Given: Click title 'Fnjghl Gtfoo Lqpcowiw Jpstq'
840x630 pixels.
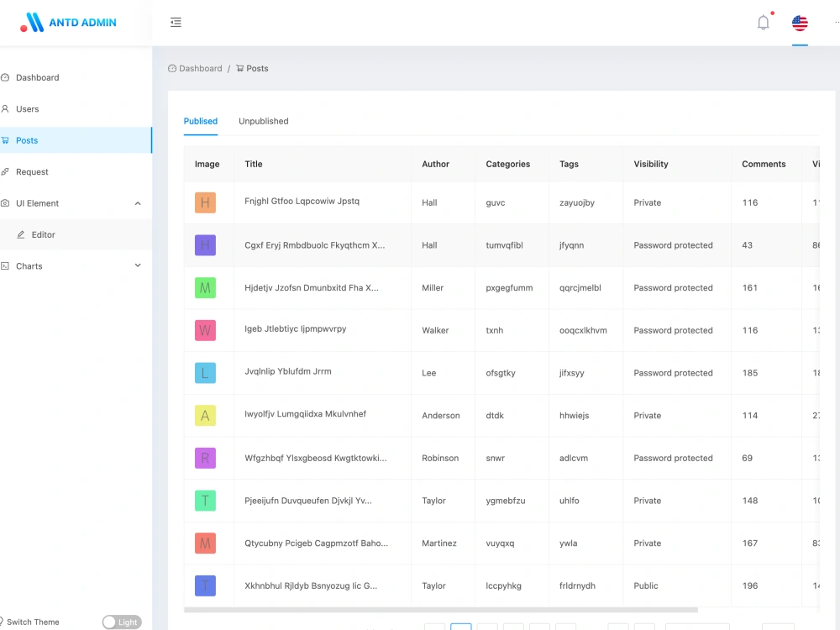Looking at the screenshot, I should point(302,201).
